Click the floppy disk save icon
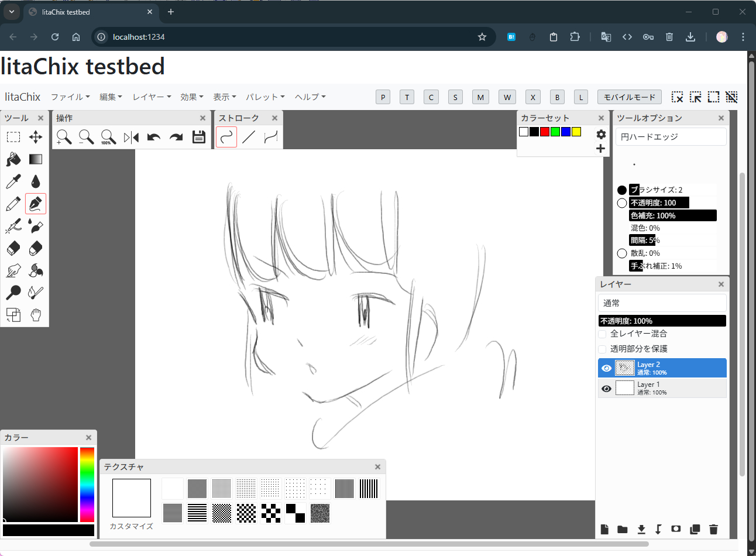 tap(199, 137)
